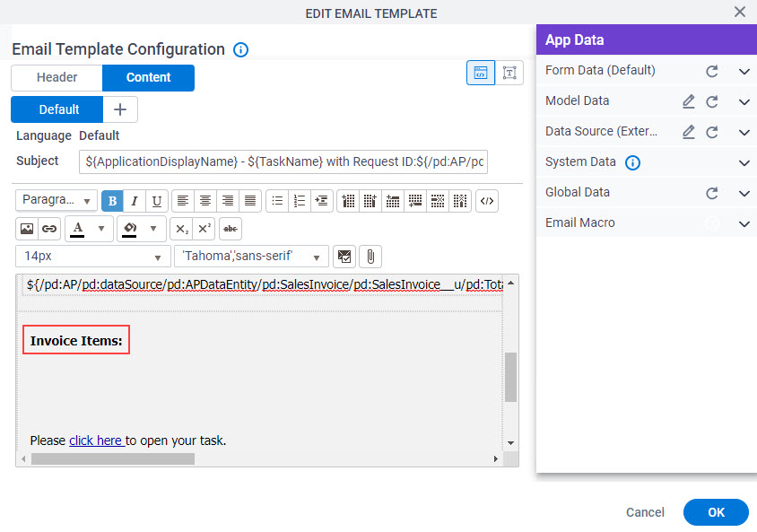Show System Data info
The height and width of the screenshot is (532, 757).
[x=632, y=162]
